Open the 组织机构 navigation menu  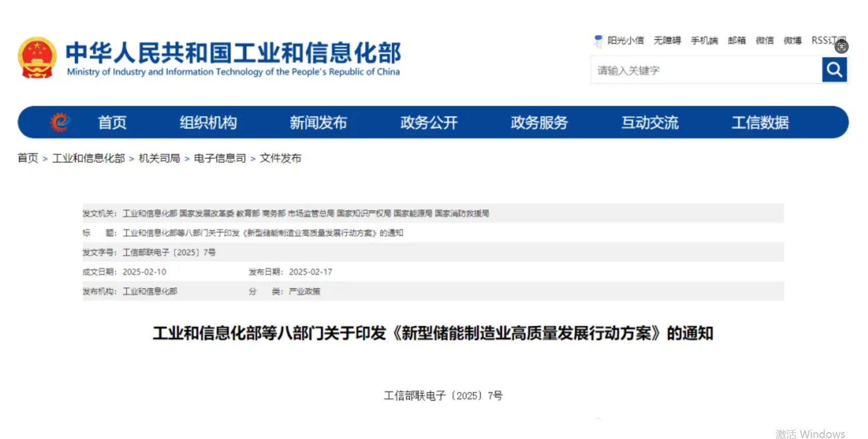208,123
